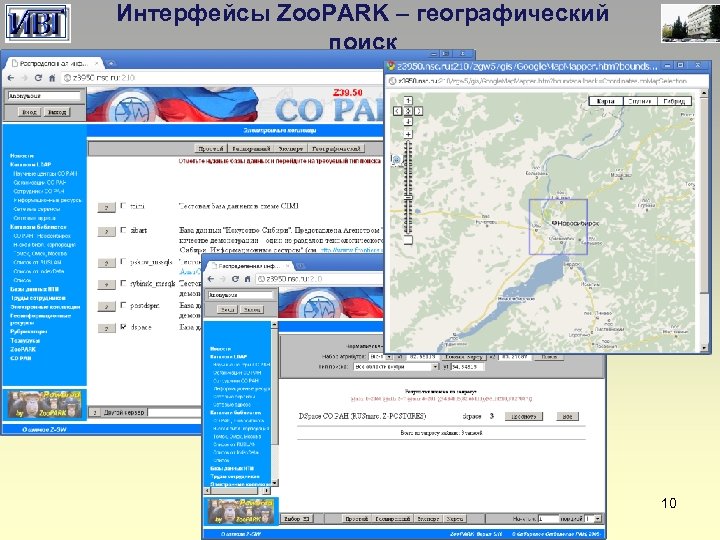Open a new tab in top-left browser

(x=111, y=63)
